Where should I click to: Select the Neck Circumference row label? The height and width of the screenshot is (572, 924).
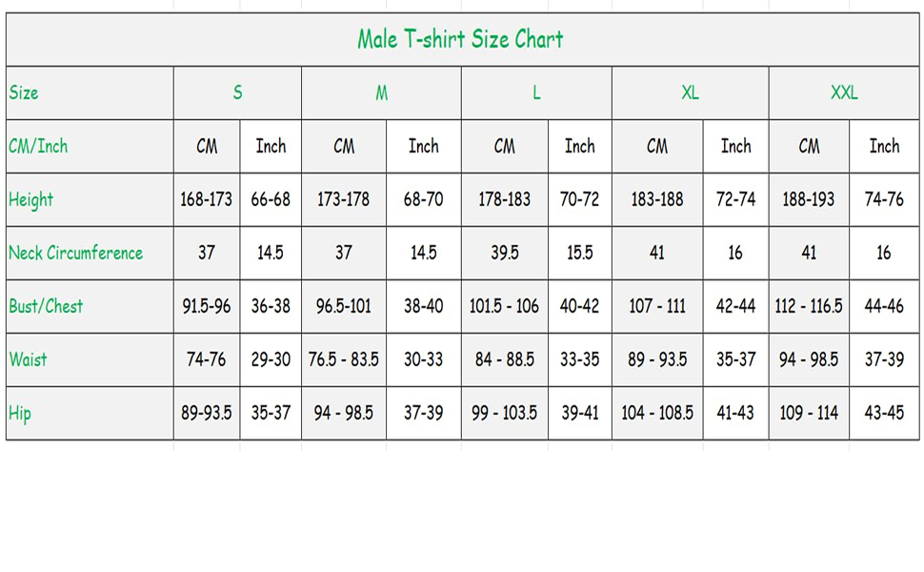(75, 253)
